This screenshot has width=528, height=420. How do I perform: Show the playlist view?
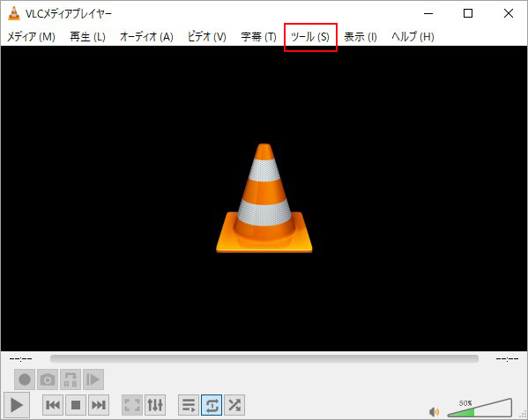click(x=189, y=405)
